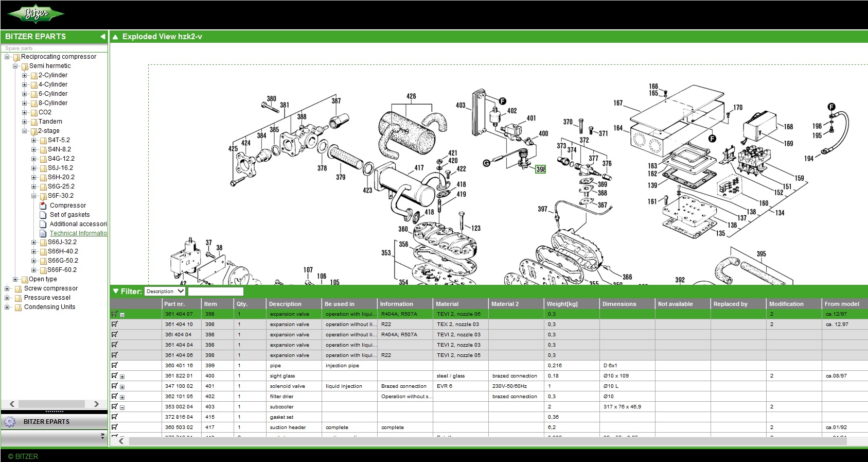Collapse the Filter section triangle
The height and width of the screenshot is (462, 868).
click(x=116, y=292)
